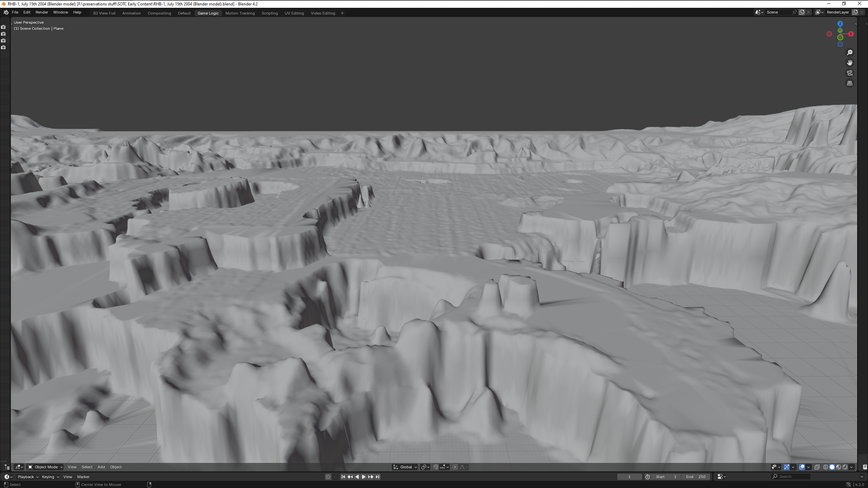Toggle snapping magnet on
The image size is (868, 488).
point(436,467)
